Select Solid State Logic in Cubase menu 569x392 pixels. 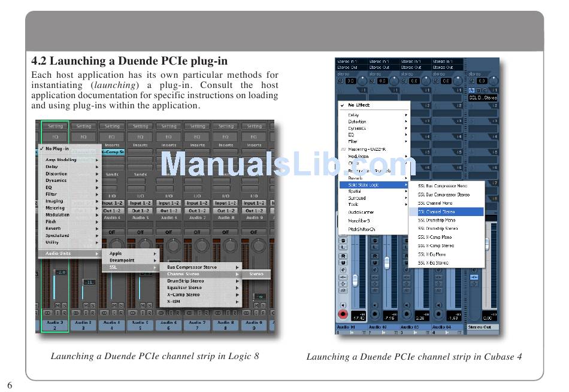[374, 185]
